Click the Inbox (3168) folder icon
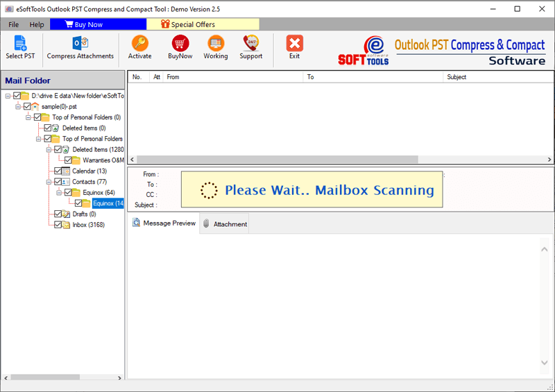The width and height of the screenshot is (555, 392). pyautogui.click(x=66, y=225)
